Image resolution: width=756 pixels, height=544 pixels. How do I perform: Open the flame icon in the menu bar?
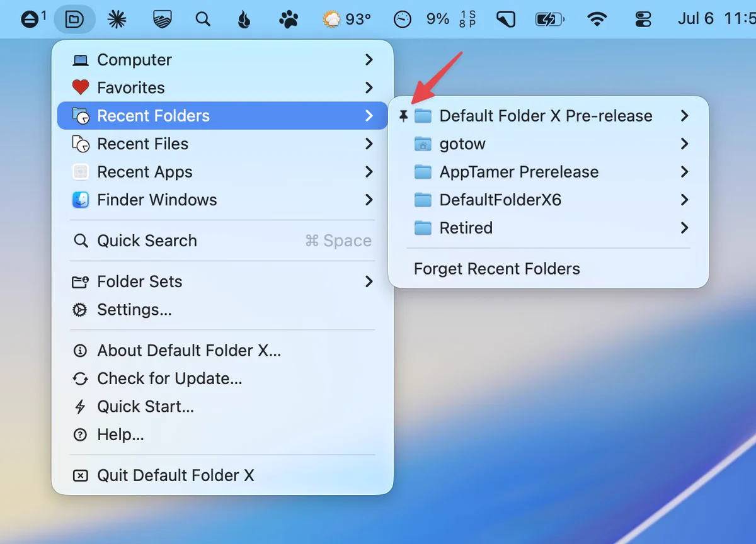pyautogui.click(x=244, y=20)
